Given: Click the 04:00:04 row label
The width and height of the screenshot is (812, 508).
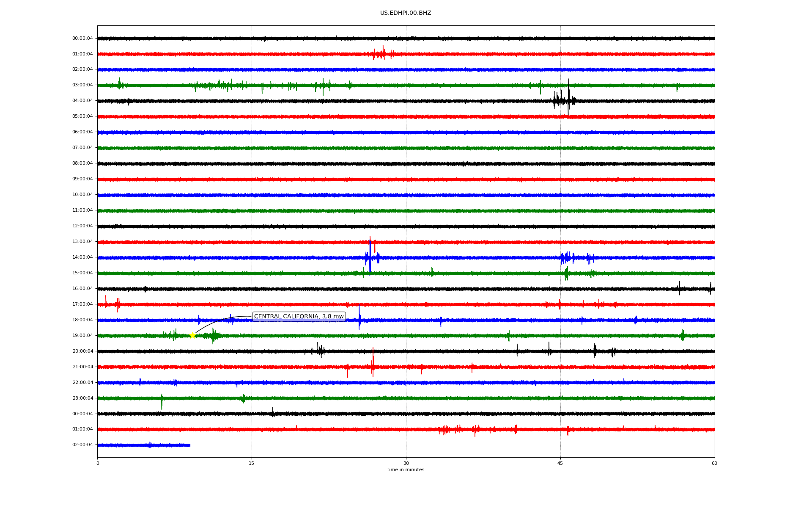Looking at the screenshot, I should coord(82,101).
